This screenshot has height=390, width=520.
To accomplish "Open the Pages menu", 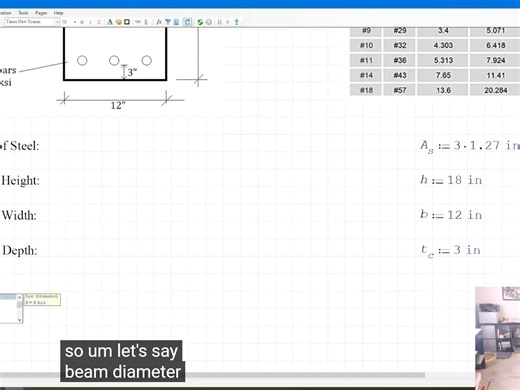I will coord(41,13).
